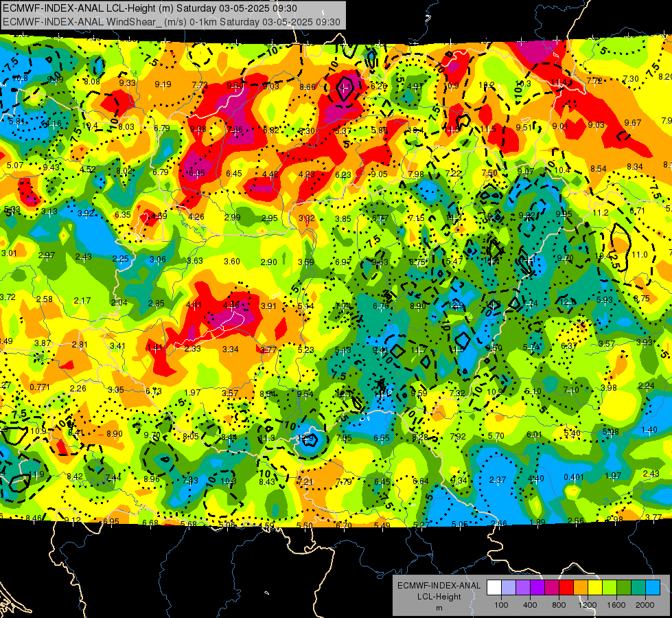Screen dimensions: 672x618
Task: Click the legend tick value '1200'
Action: (x=587, y=605)
